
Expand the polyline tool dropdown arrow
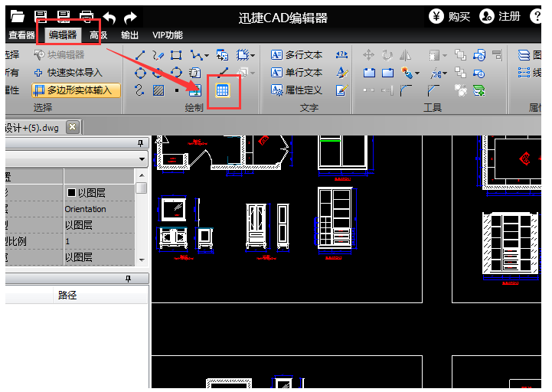(207, 56)
